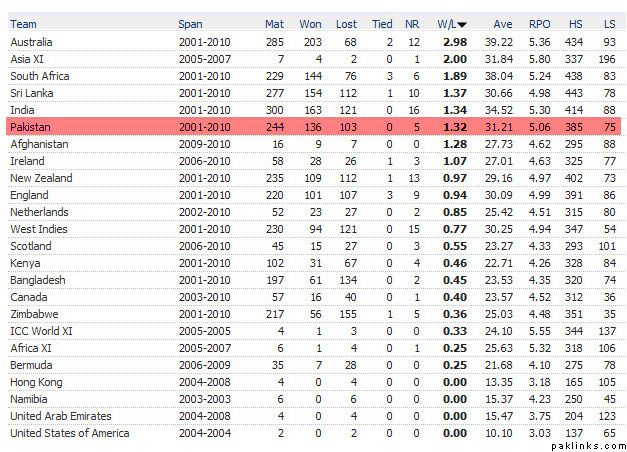Open the Australia team link
The height and width of the screenshot is (452, 627).
click(x=33, y=41)
